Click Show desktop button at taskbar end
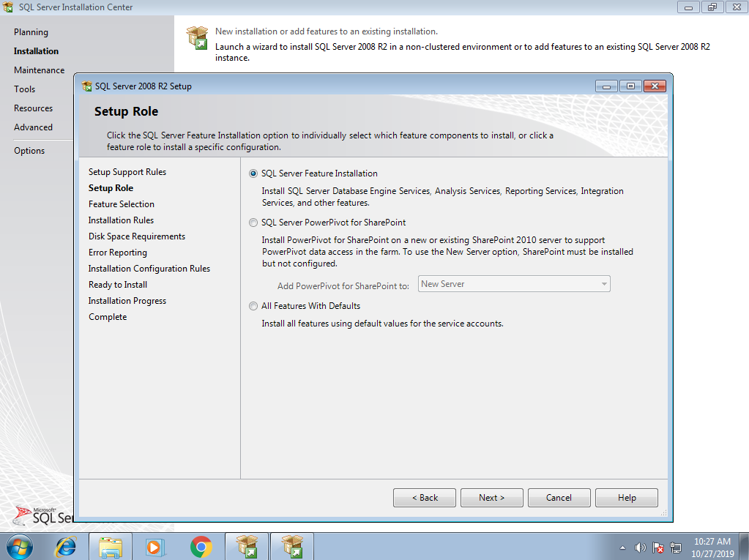This screenshot has height=560, width=749. tap(744, 547)
